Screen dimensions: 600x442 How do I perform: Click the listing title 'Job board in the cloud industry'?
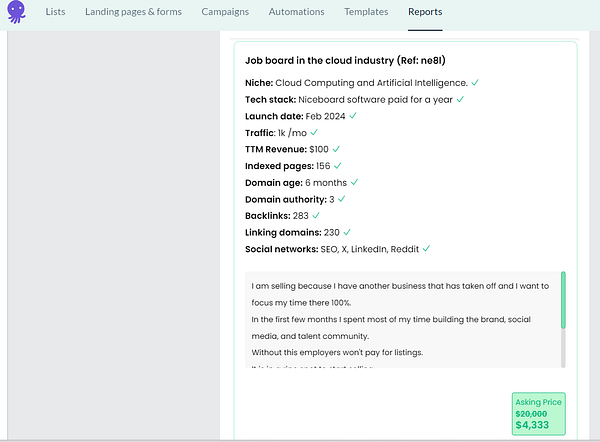[x=345, y=60]
